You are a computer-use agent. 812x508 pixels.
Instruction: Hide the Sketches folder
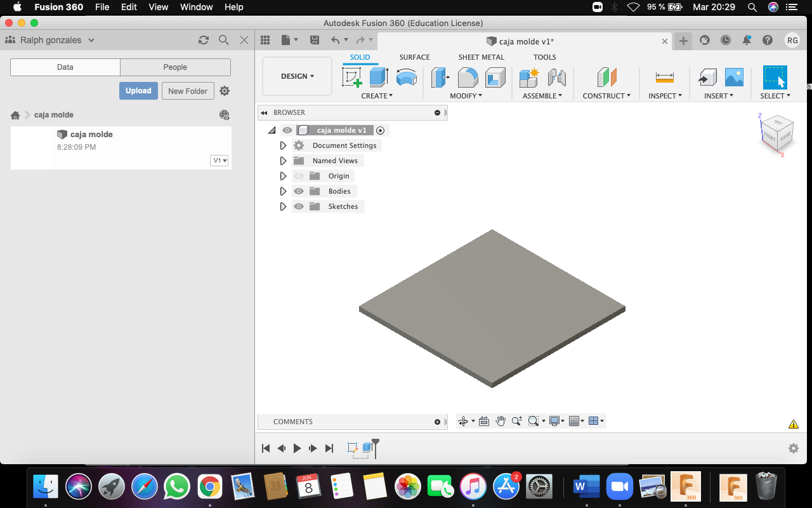coord(299,206)
